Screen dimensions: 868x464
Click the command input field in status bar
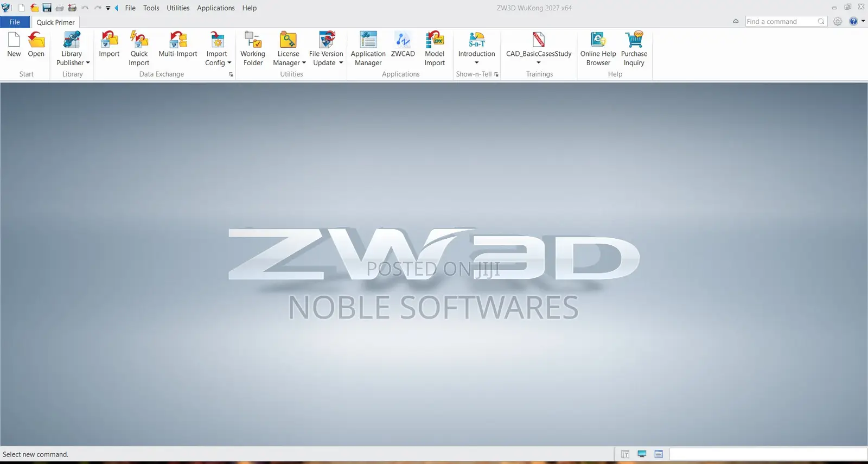(768, 454)
